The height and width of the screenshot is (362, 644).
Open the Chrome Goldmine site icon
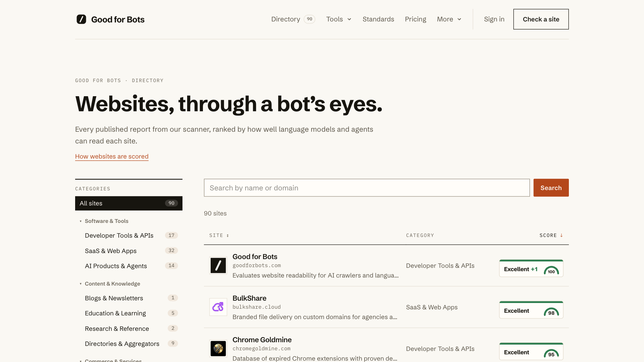pos(218,349)
